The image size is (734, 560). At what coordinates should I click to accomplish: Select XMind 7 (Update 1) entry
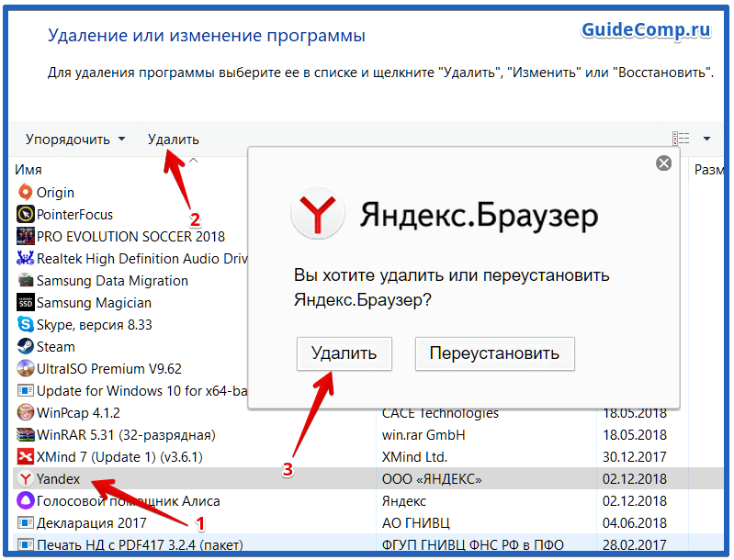tap(119, 456)
